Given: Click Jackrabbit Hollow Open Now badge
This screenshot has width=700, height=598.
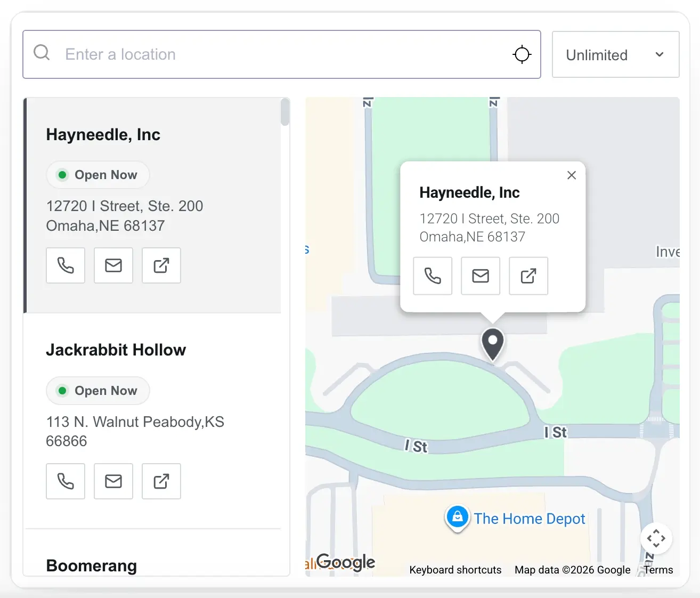Looking at the screenshot, I should pyautogui.click(x=98, y=391).
